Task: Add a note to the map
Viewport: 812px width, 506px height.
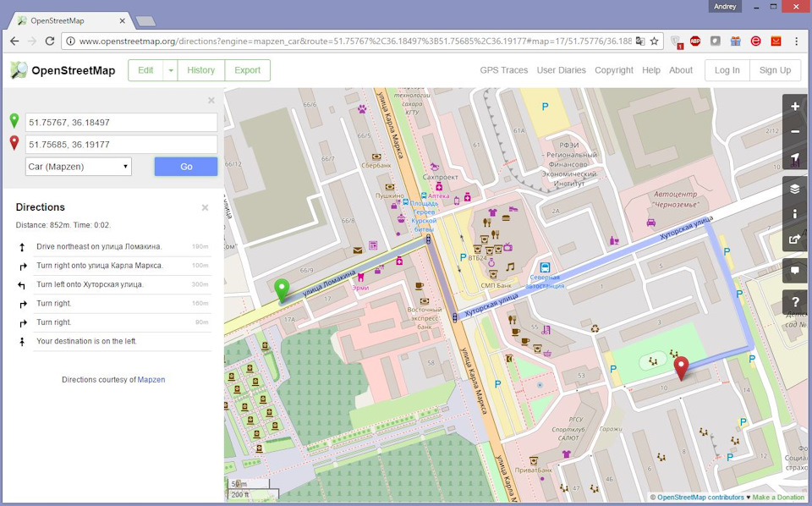Action: click(x=795, y=271)
